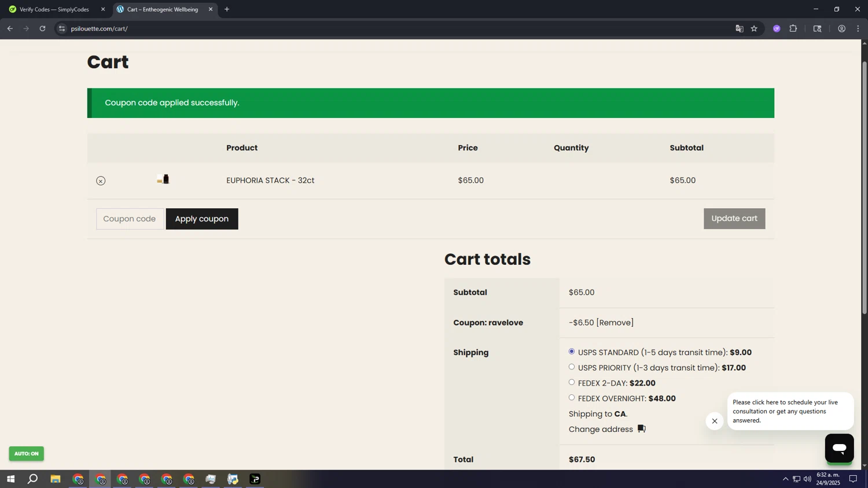Go back to previous page
Viewport: 868px width, 488px height.
coord(10,28)
